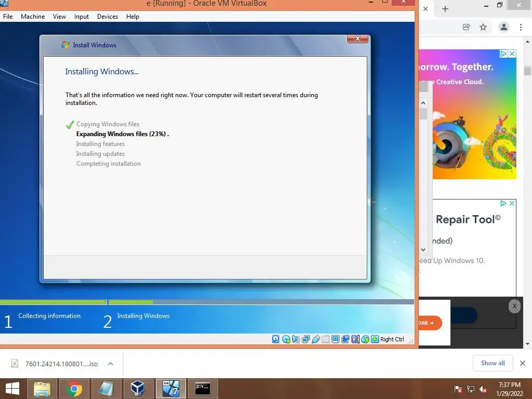Open a new tab in Chrome

click(445, 9)
